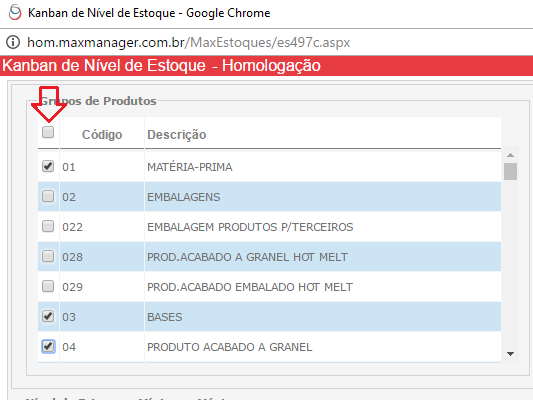The image size is (533, 400).
Task: Check the 02 EMBALAGENS checkbox
Action: pyautogui.click(x=48, y=196)
